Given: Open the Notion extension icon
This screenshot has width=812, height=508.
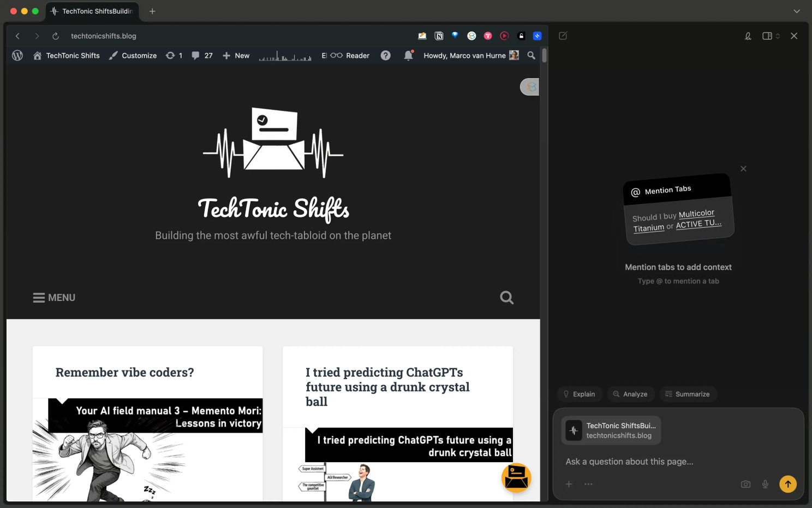Looking at the screenshot, I should (x=439, y=36).
